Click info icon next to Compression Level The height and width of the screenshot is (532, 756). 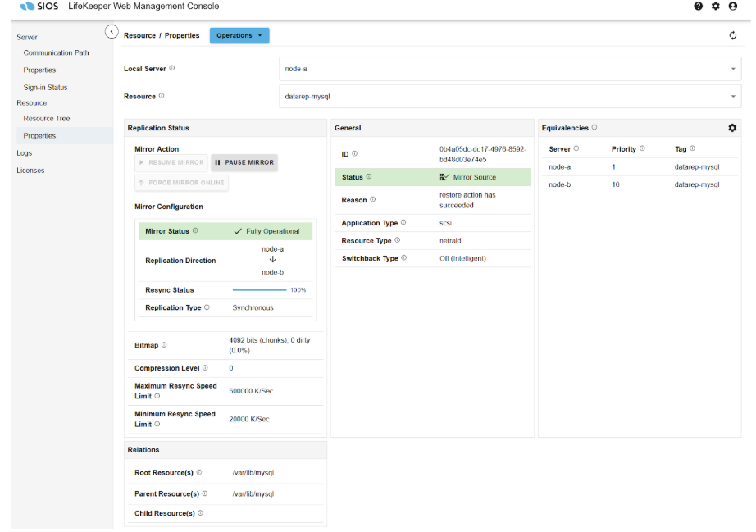(x=205, y=368)
